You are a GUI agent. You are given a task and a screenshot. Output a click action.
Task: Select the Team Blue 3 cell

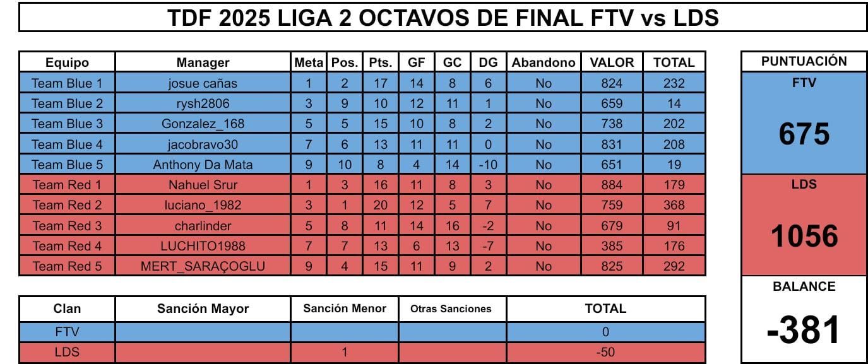(67, 124)
